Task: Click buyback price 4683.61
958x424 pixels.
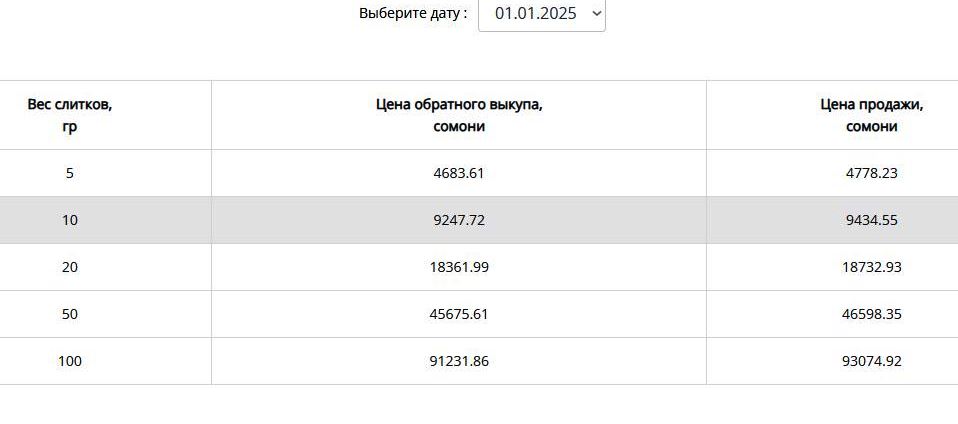Action: [x=459, y=173]
